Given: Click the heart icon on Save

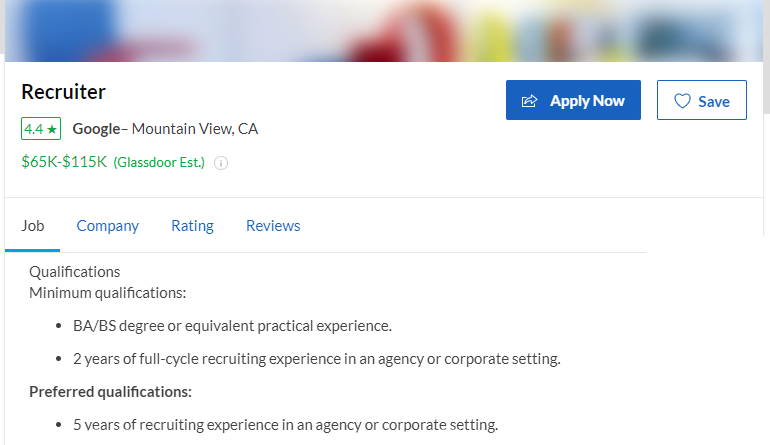Looking at the screenshot, I should pyautogui.click(x=683, y=101).
